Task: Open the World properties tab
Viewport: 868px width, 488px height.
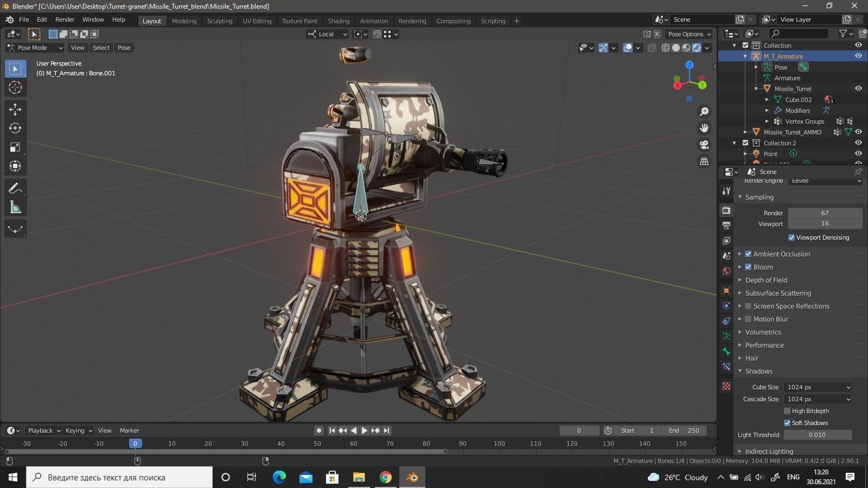Action: pos(726,271)
